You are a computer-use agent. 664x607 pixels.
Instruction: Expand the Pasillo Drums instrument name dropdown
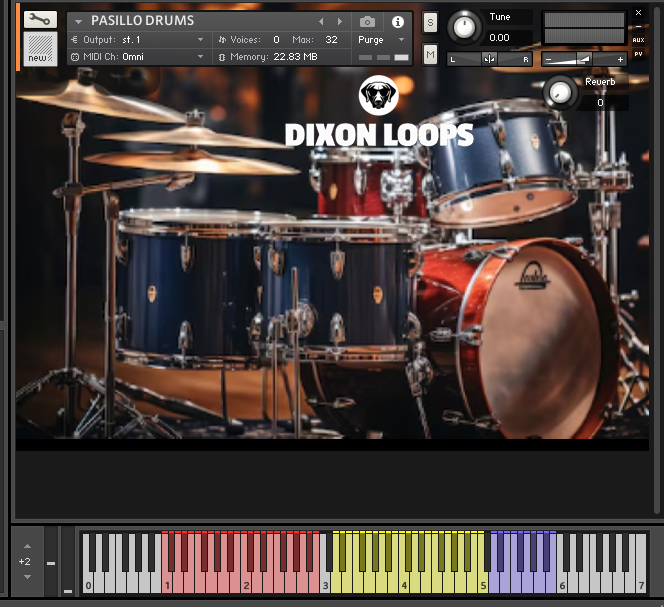click(78, 21)
